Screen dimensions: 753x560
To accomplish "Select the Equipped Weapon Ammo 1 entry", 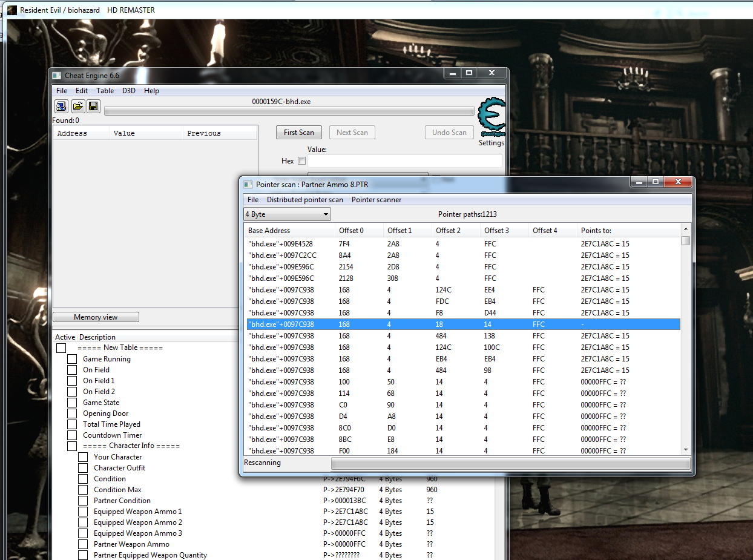I will (x=138, y=512).
